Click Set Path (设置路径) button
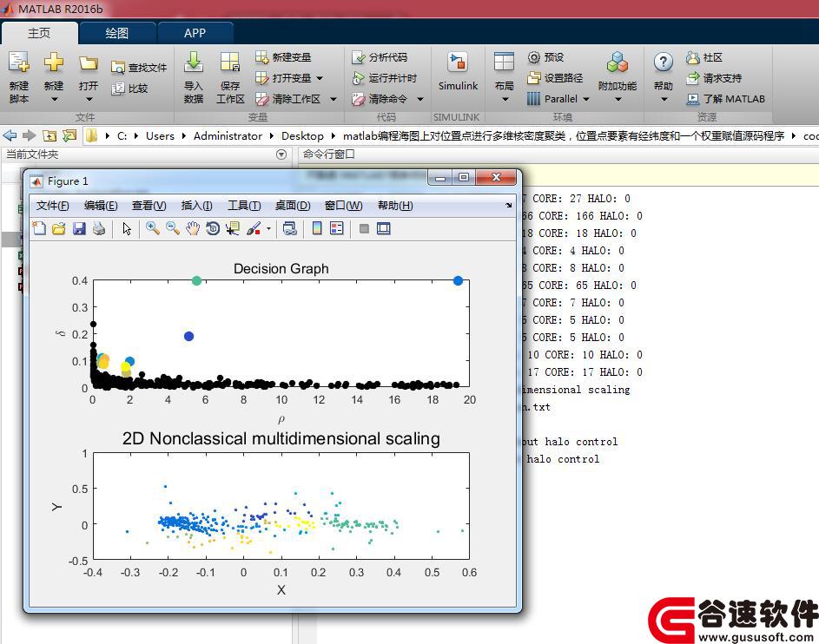This screenshot has width=819, height=644. coord(555,78)
